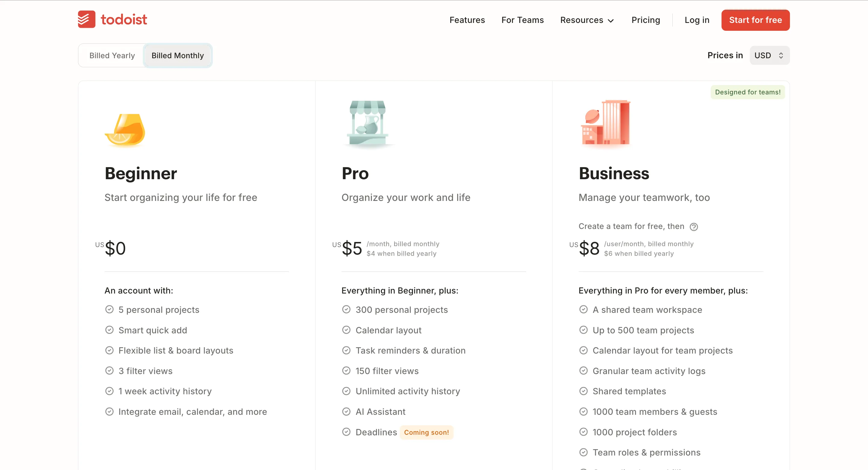Click the Business plan heading
Image resolution: width=868 pixels, height=470 pixels.
tap(614, 173)
